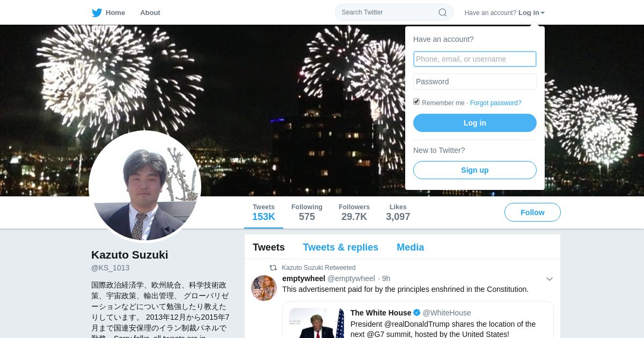The width and height of the screenshot is (644, 338).
Task: Click the Sign up button
Action: 475,170
